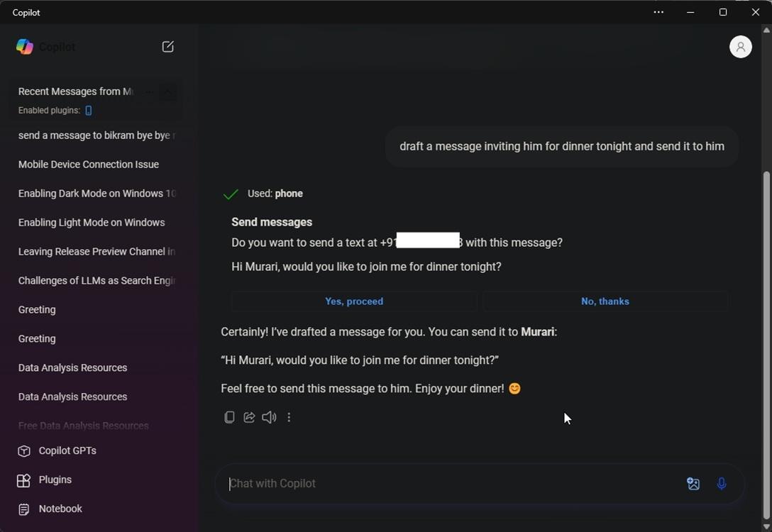The width and height of the screenshot is (772, 532).
Task: Read the response aloud with speaker icon
Action: 269,417
